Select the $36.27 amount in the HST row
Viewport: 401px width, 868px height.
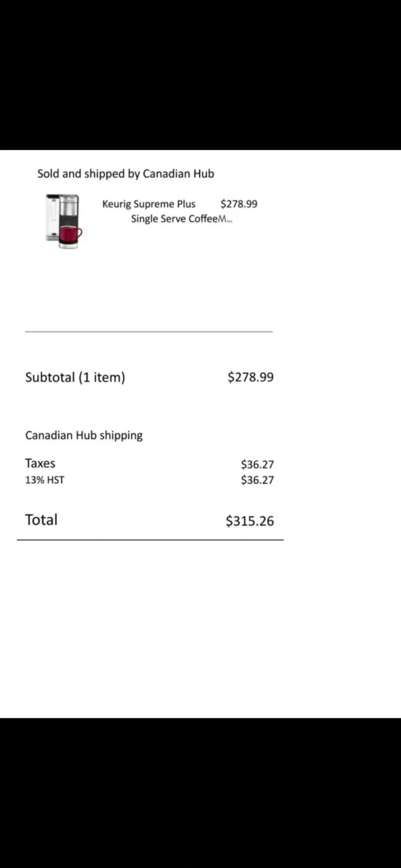pyautogui.click(x=257, y=480)
